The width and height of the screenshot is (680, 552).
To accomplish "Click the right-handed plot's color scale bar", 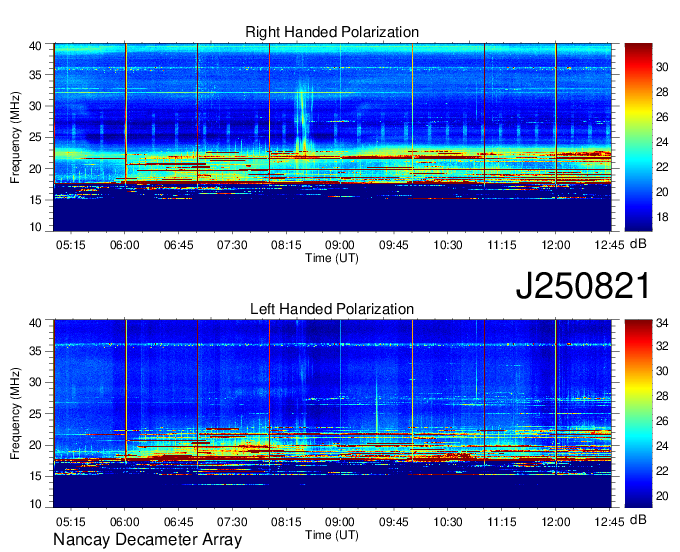I will [638, 137].
